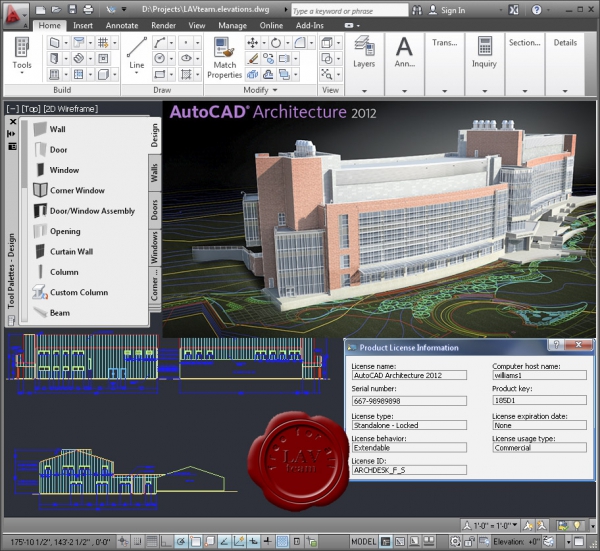
Task: Click the tool palette vertical scrollbar
Action: coord(24,221)
